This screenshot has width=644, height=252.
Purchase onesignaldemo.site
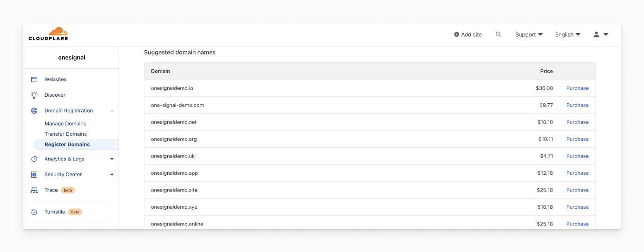[x=577, y=190]
